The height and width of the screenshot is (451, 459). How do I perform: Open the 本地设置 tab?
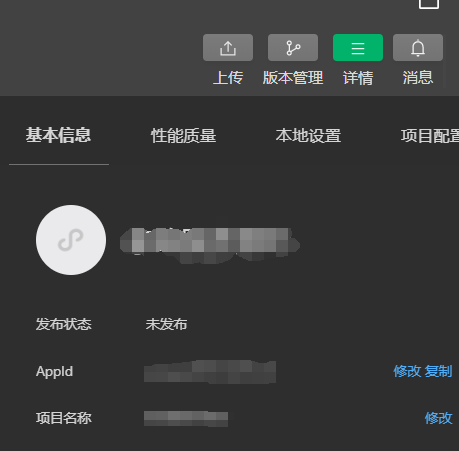click(308, 136)
